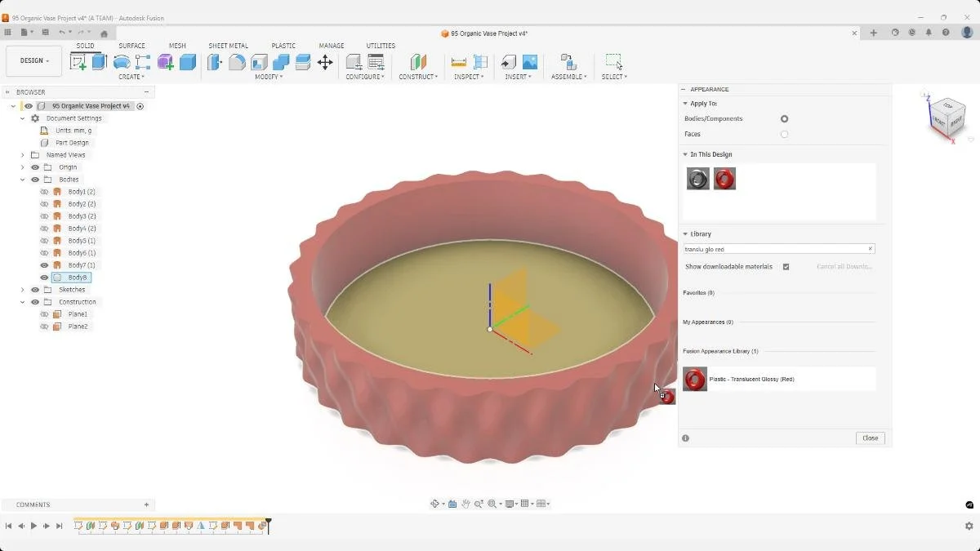Click the Library search field
This screenshot has height=551, width=980.
tap(777, 248)
